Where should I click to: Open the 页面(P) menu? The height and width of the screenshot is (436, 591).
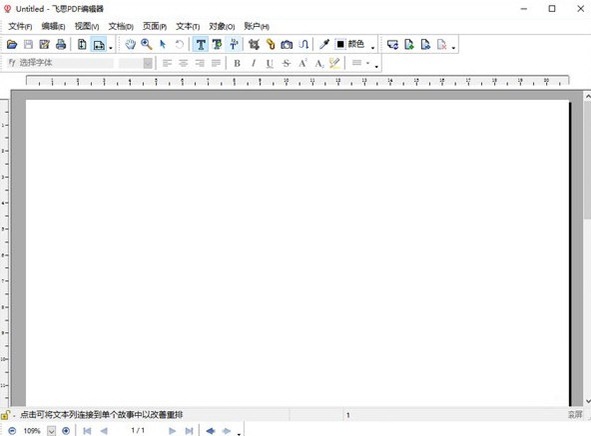click(x=155, y=26)
